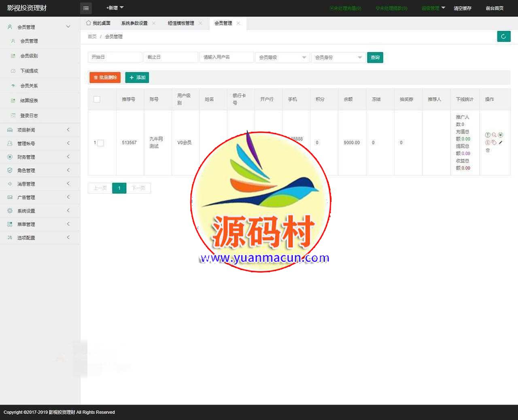
Task: Click the pencil edit icon in member row
Action: 501,143
